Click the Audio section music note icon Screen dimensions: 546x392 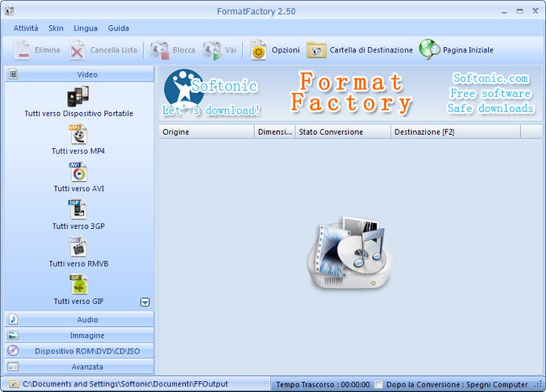point(13,319)
